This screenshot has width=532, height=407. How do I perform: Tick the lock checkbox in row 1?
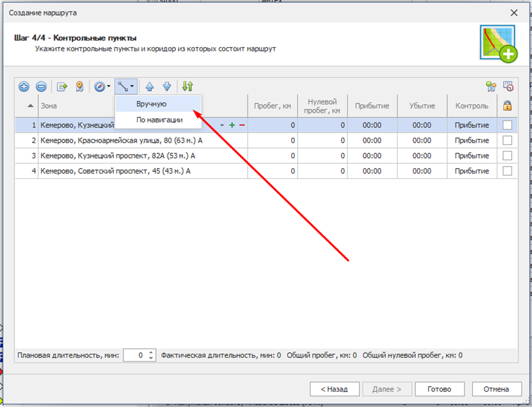click(507, 125)
